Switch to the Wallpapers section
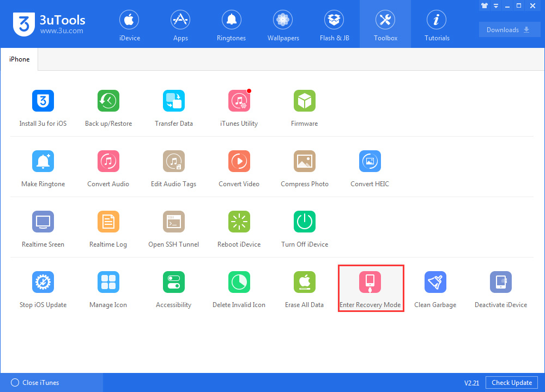 [x=283, y=24]
